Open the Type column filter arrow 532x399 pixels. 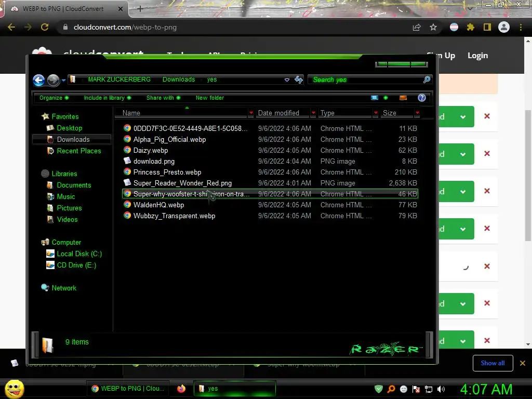click(x=376, y=113)
